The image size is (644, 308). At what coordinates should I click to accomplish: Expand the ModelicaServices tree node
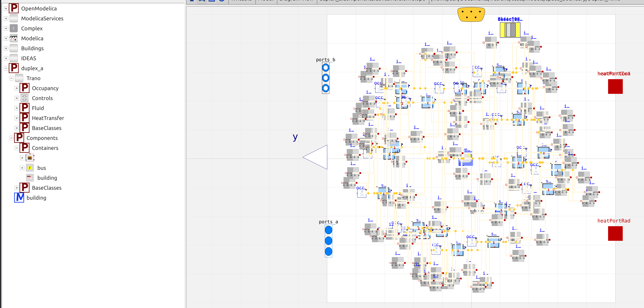[6, 18]
